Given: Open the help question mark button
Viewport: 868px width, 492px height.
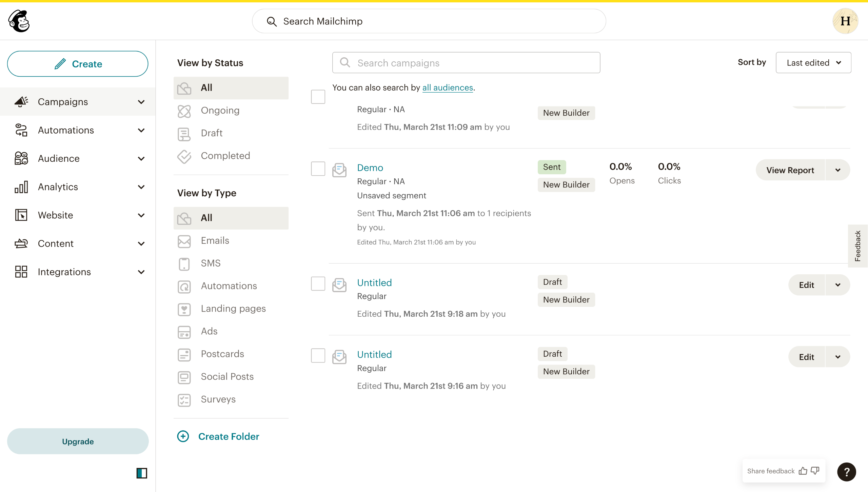Looking at the screenshot, I should click(846, 472).
